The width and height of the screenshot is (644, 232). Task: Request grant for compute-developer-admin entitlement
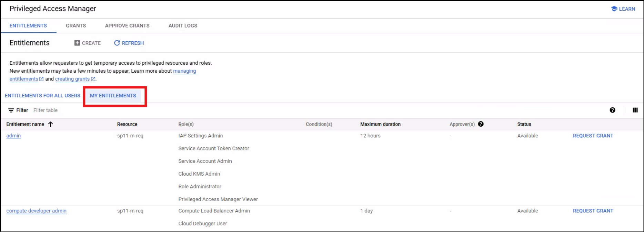pyautogui.click(x=593, y=211)
